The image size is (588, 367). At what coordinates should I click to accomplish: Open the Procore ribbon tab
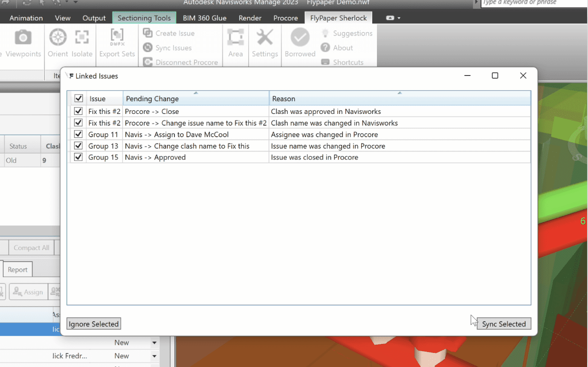tap(286, 18)
